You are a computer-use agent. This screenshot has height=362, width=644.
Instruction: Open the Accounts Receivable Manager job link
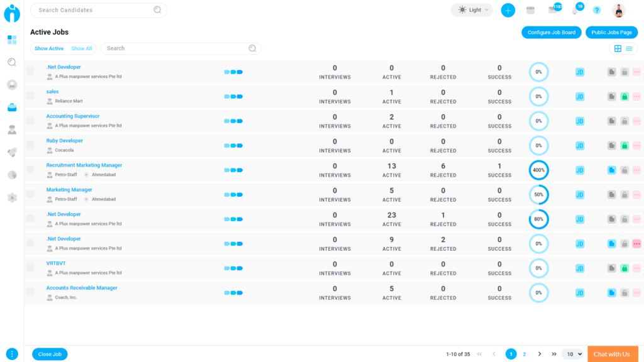coord(82,288)
